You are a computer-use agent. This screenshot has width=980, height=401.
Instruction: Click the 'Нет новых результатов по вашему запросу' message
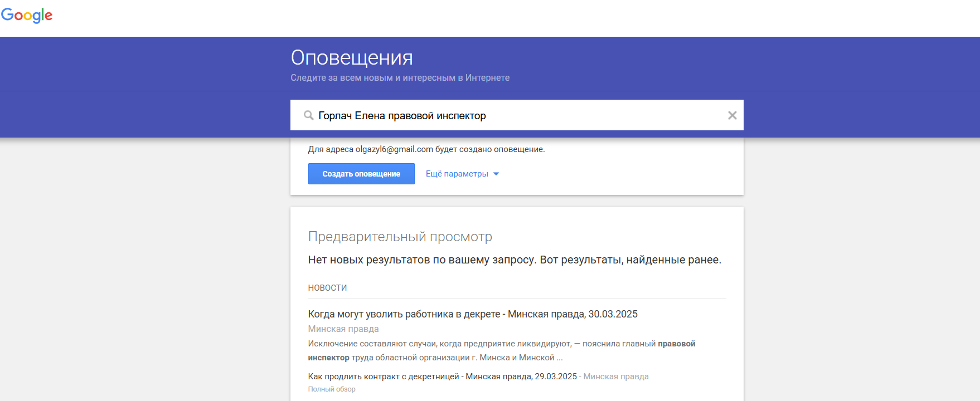coord(515,260)
